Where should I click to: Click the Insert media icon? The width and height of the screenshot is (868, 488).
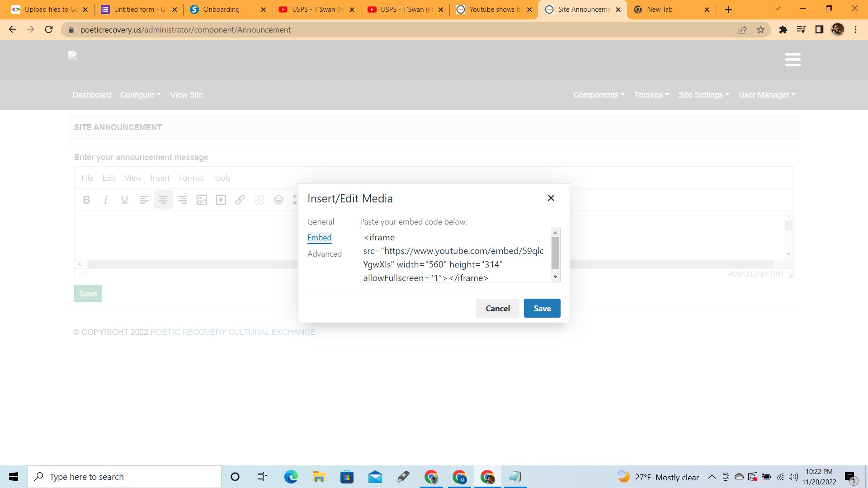click(221, 200)
